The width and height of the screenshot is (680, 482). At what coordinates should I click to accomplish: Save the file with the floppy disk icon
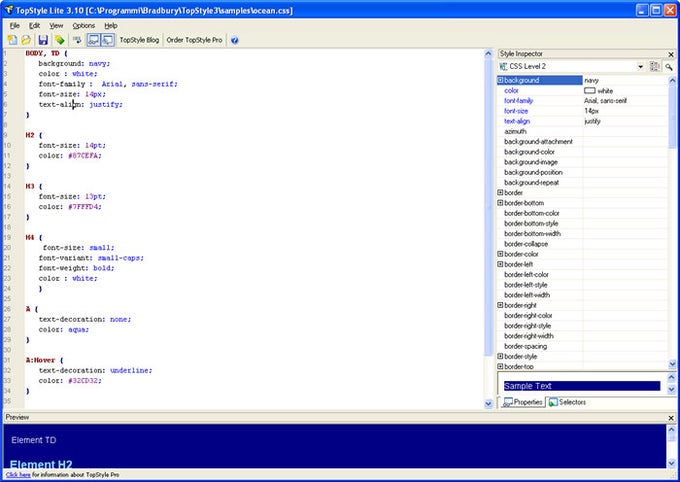[42, 40]
